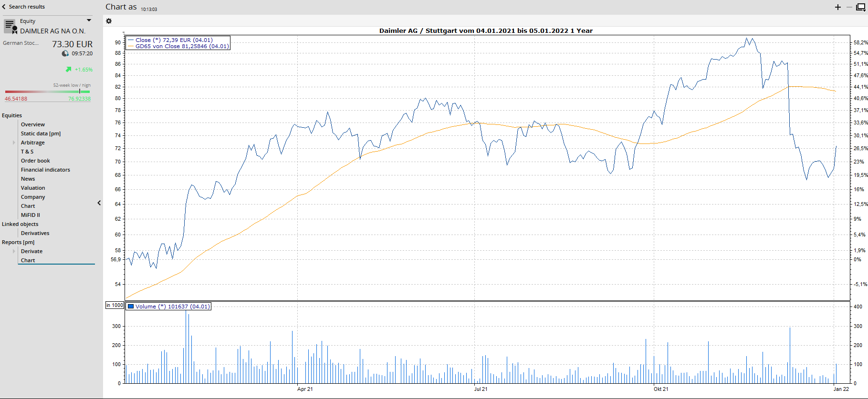Click the green price trend arrow
Image resolution: width=868 pixels, height=399 pixels.
tap(69, 70)
